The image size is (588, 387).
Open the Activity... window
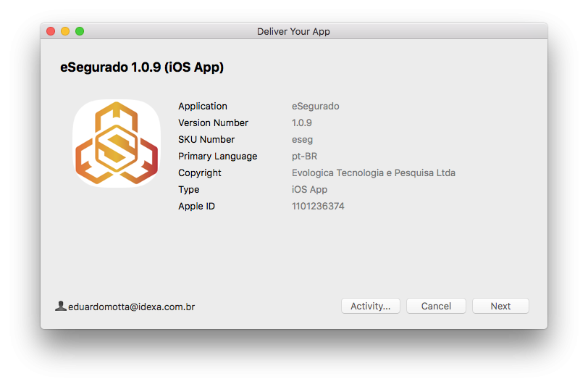pos(370,306)
